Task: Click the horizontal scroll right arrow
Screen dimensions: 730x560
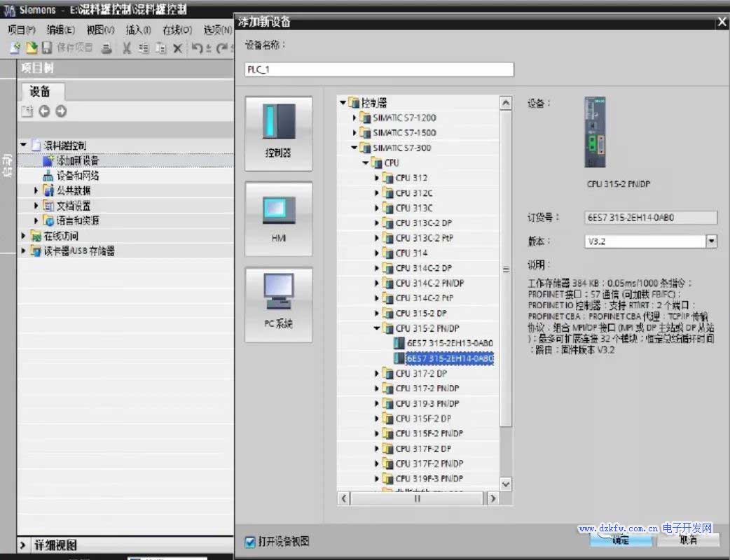Action: point(493,498)
